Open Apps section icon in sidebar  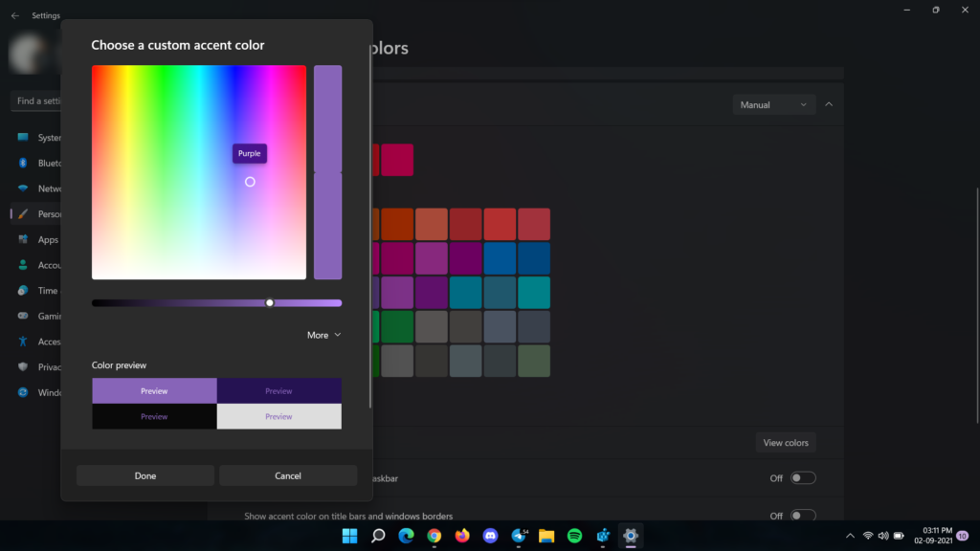(23, 239)
